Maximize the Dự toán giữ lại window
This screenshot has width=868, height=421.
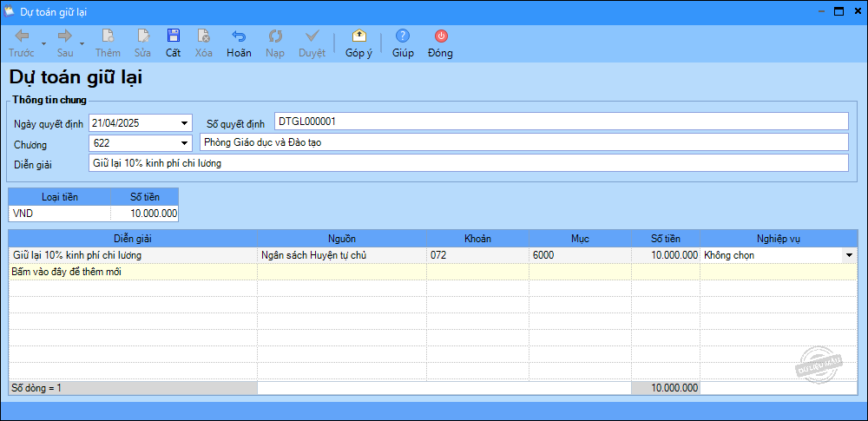838,11
